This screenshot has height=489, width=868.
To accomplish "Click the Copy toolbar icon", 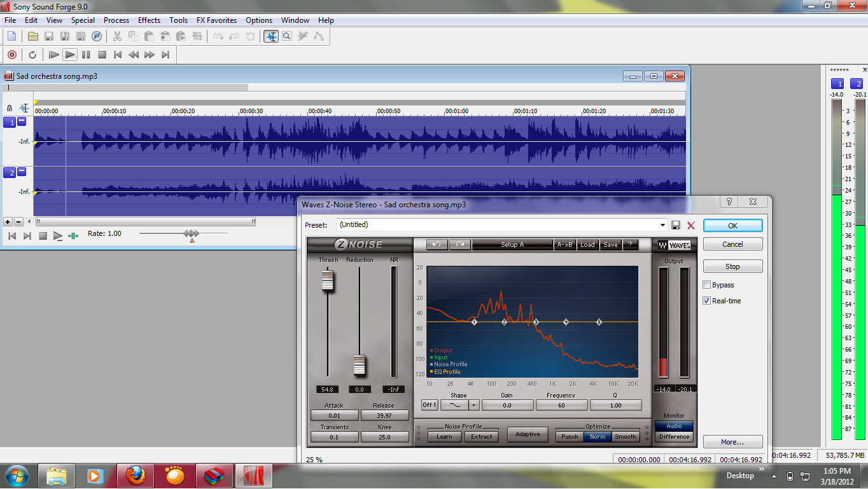I will (x=133, y=36).
